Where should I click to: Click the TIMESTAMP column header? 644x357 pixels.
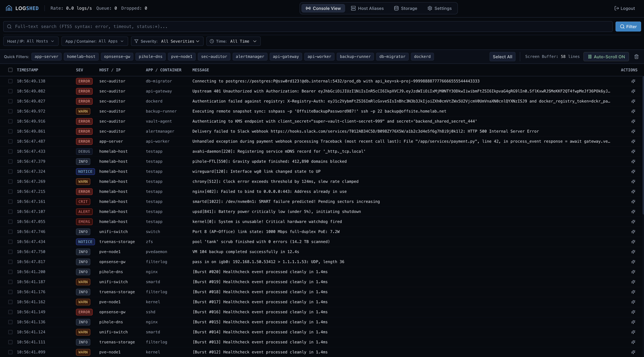[x=27, y=70]
